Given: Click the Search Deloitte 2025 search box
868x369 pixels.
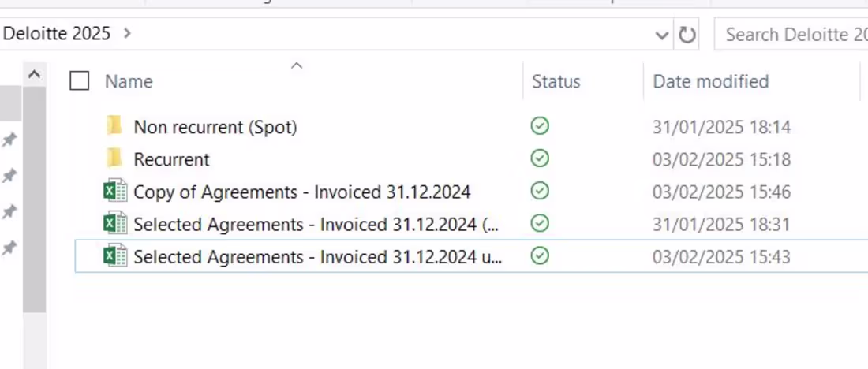Looking at the screenshot, I should 793,35.
